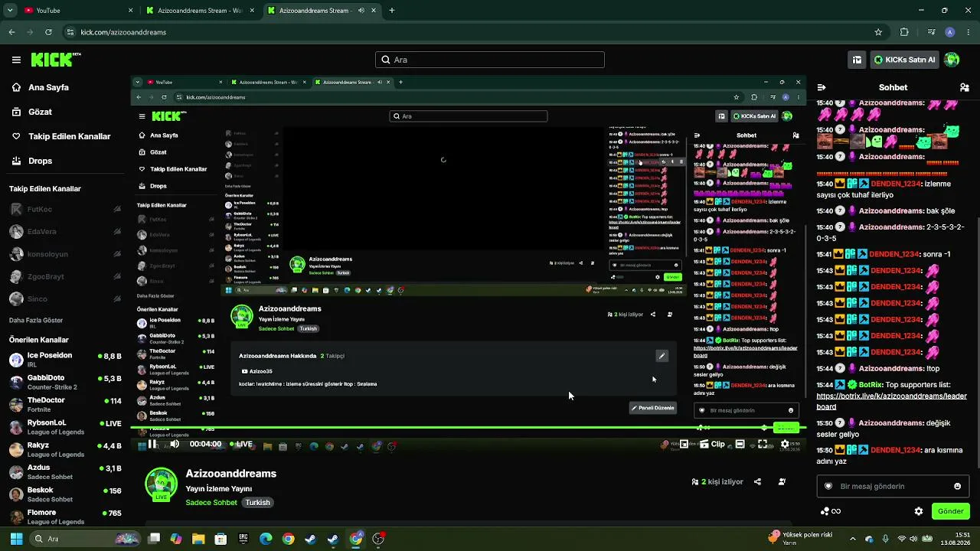This screenshot has width=980, height=551.
Task: Open the profile avatar menu in Kick header
Action: [x=952, y=60]
